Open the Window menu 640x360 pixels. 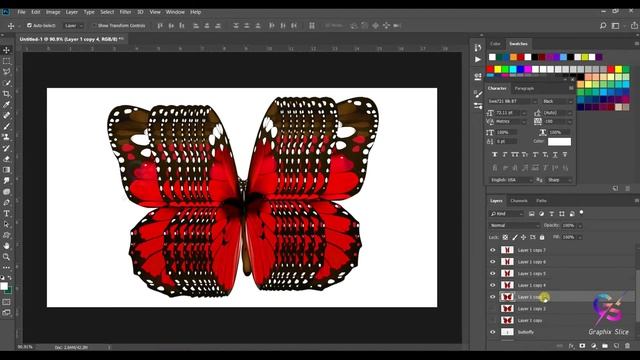click(176, 12)
